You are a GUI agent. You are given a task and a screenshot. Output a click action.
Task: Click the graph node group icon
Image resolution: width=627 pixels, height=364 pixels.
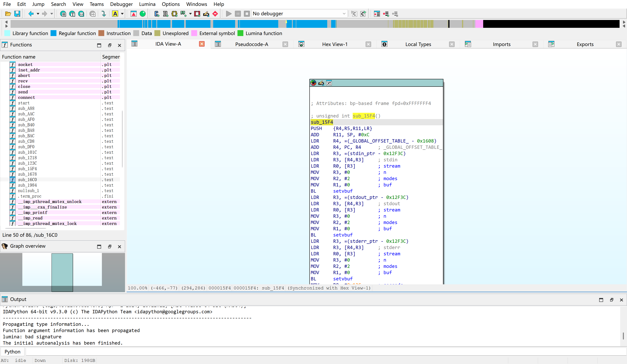(329, 83)
